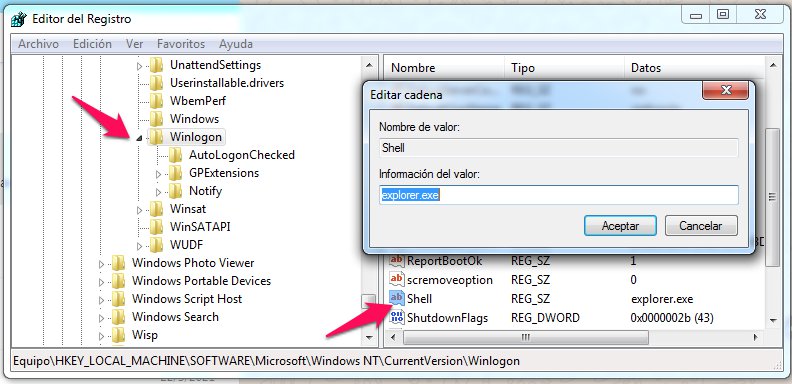Click the tree pane scroll down arrow
This screenshot has width=792, height=384.
click(x=369, y=337)
